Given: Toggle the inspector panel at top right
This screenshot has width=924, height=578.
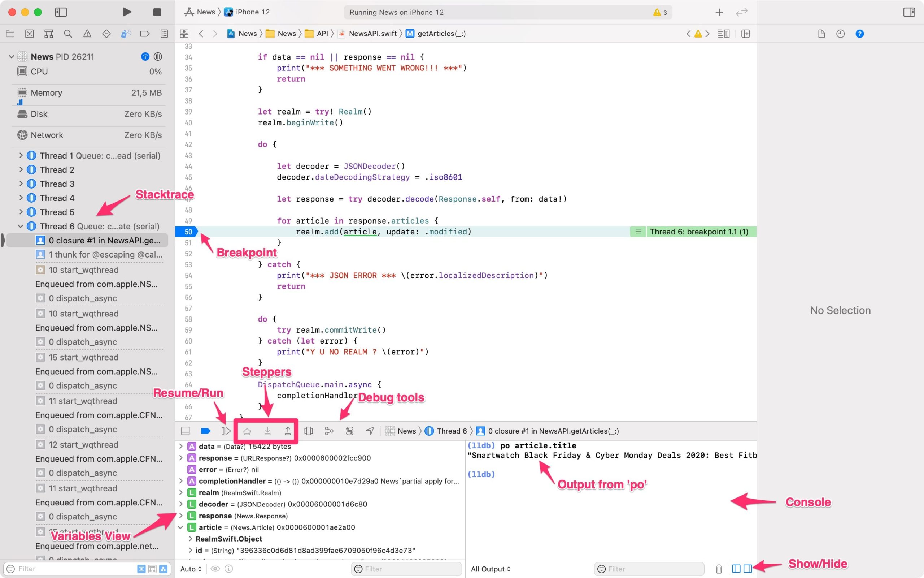Looking at the screenshot, I should pos(909,12).
